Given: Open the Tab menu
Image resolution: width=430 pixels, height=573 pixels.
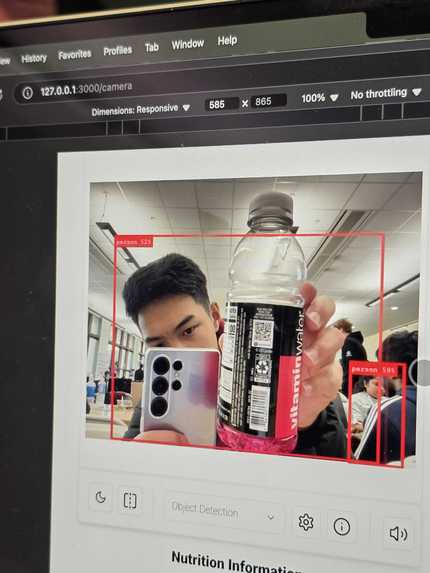Looking at the screenshot, I should click(x=152, y=47).
